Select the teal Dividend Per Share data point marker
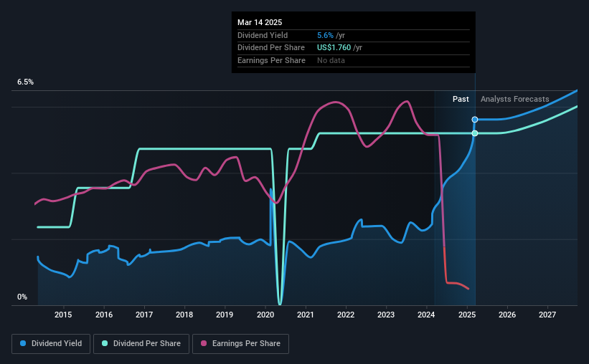This screenshot has height=364, width=589. tap(475, 133)
